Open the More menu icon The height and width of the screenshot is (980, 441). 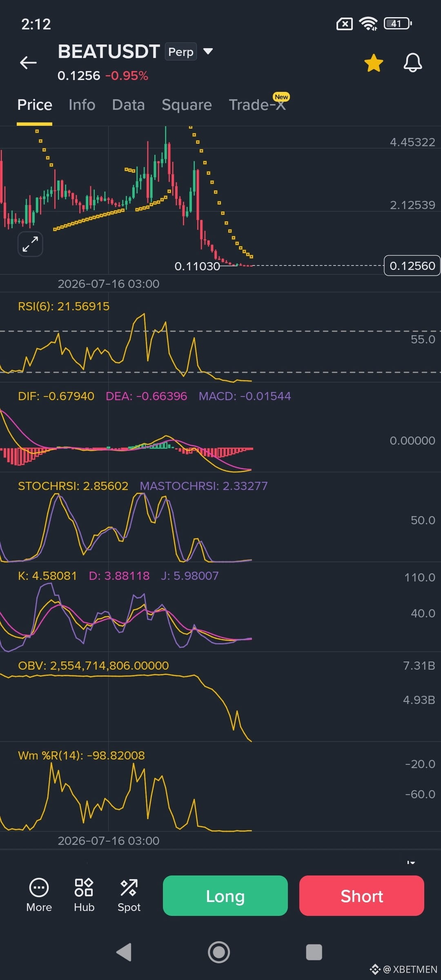(39, 895)
